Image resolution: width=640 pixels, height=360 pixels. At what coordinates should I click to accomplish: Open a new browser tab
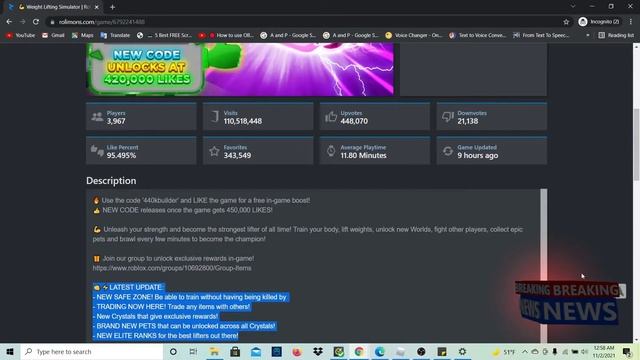(x=112, y=7)
